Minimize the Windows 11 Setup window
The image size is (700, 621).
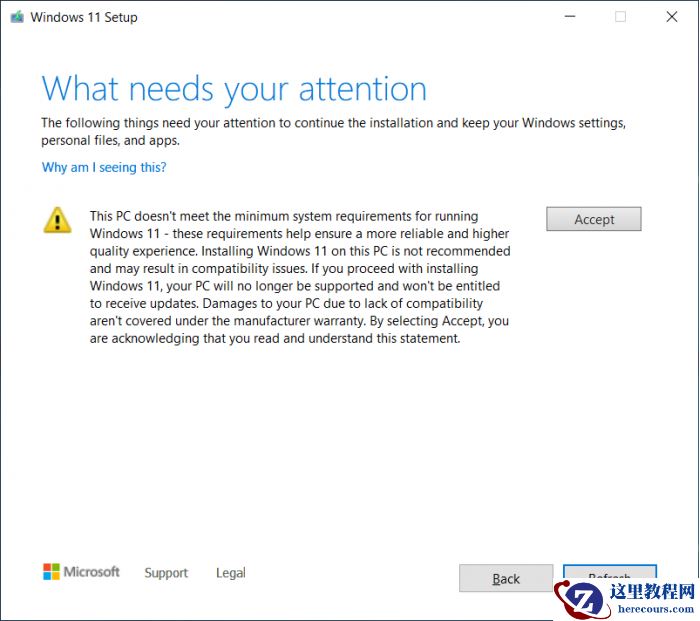tap(570, 17)
